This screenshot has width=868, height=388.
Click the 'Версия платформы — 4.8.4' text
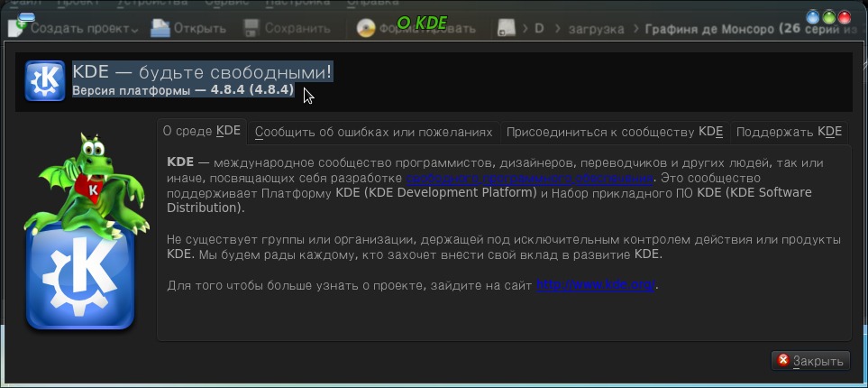183,90
